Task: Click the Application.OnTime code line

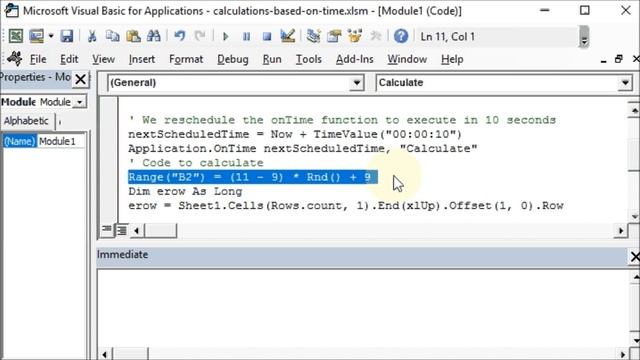Action: [302, 149]
